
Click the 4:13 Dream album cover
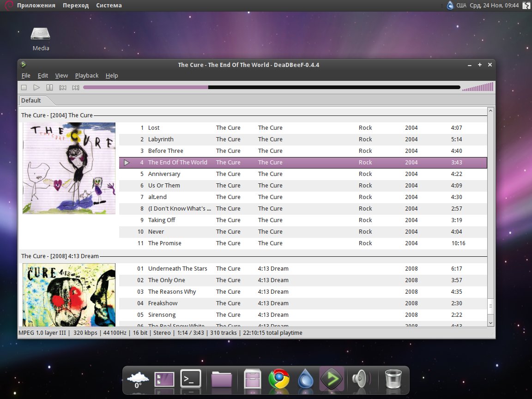[x=69, y=295]
